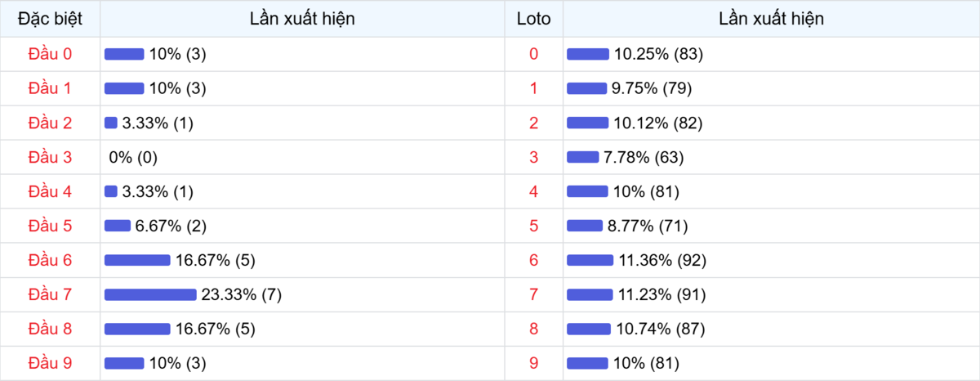This screenshot has width=980, height=381.
Task: Click Lần xuất hiện header beside Đặc biệt
Action: [x=302, y=19]
